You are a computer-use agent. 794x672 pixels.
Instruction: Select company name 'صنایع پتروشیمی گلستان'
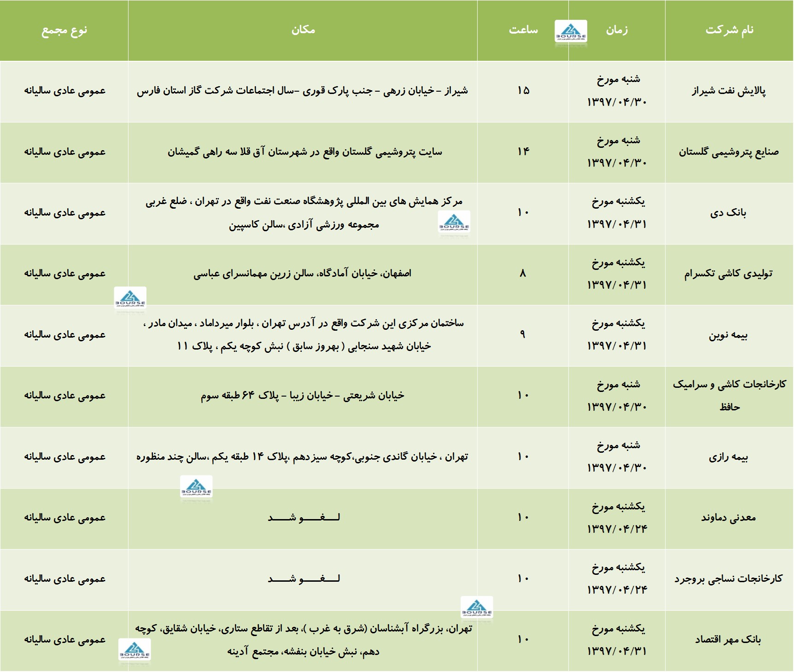[x=729, y=152]
